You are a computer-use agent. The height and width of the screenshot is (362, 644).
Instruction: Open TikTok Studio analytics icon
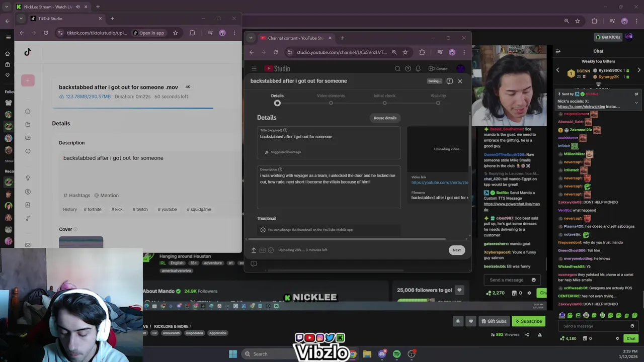28,138
